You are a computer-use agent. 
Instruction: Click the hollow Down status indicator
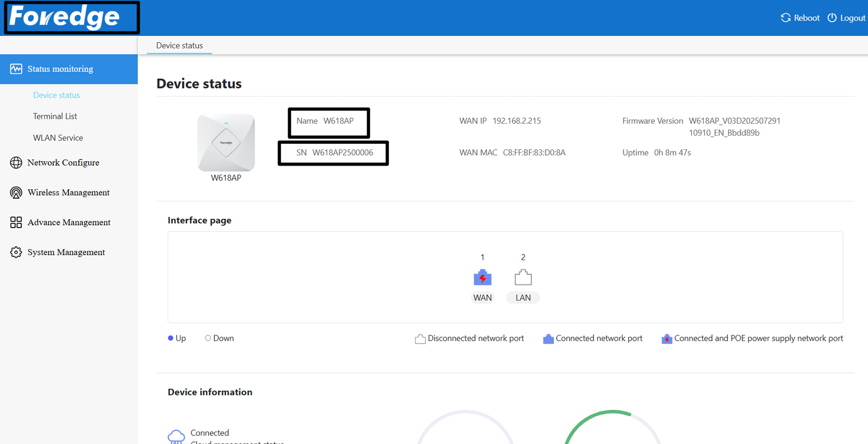coord(208,338)
